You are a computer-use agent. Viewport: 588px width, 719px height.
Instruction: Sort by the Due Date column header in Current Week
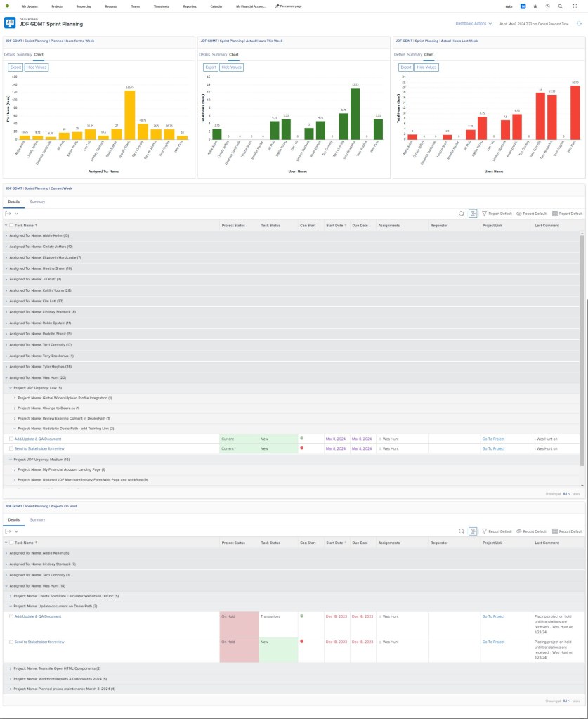(360, 226)
